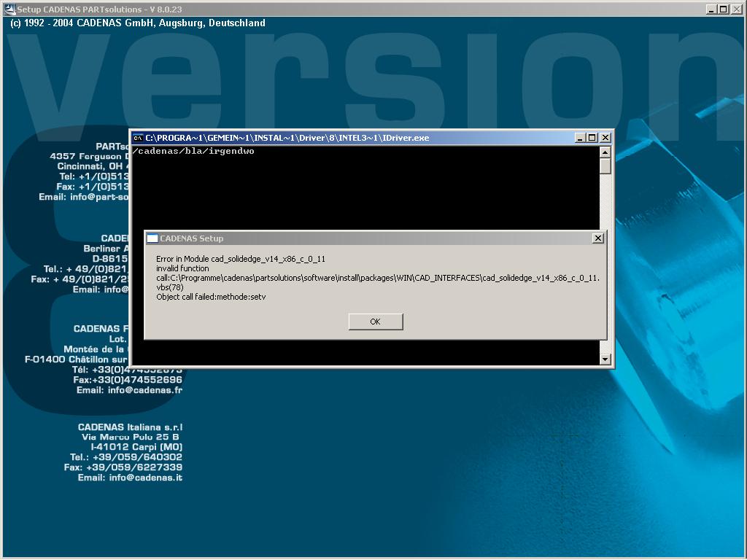Click 'I-41012 Carpi (MO)' text

[136, 447]
